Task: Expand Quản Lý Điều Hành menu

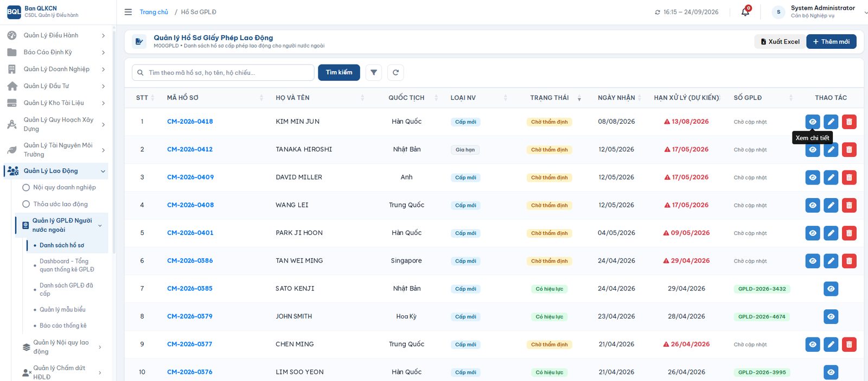Action: (x=56, y=35)
